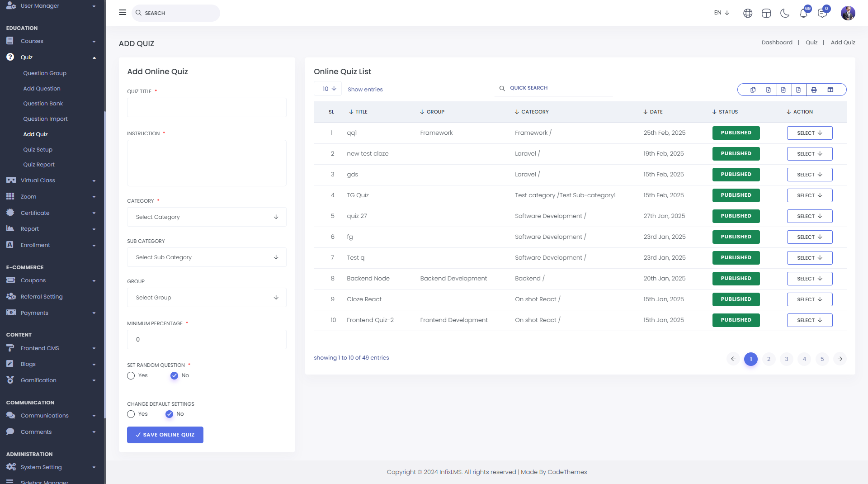Click the Virtual Class sidebar icon
The image size is (868, 484).
click(x=11, y=180)
